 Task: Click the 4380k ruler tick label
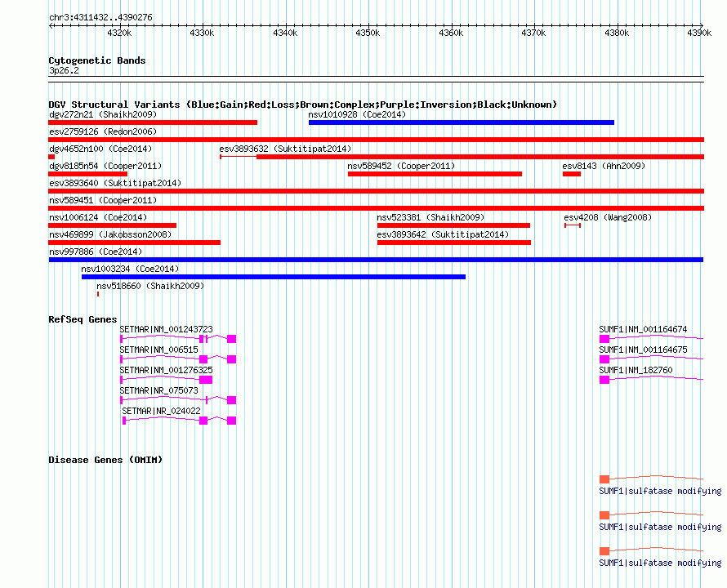(x=617, y=33)
